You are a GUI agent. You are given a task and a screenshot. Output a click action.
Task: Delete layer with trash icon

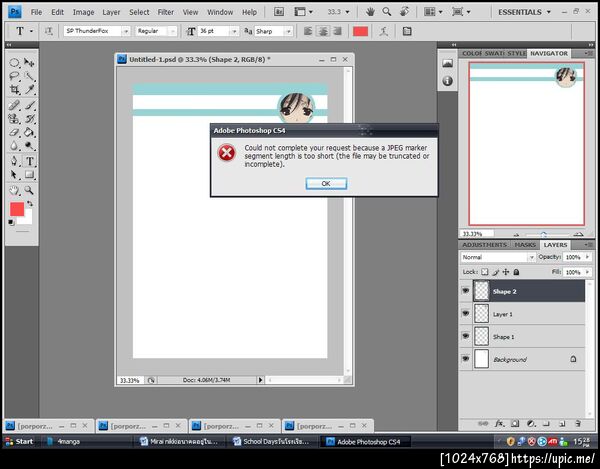[578, 423]
